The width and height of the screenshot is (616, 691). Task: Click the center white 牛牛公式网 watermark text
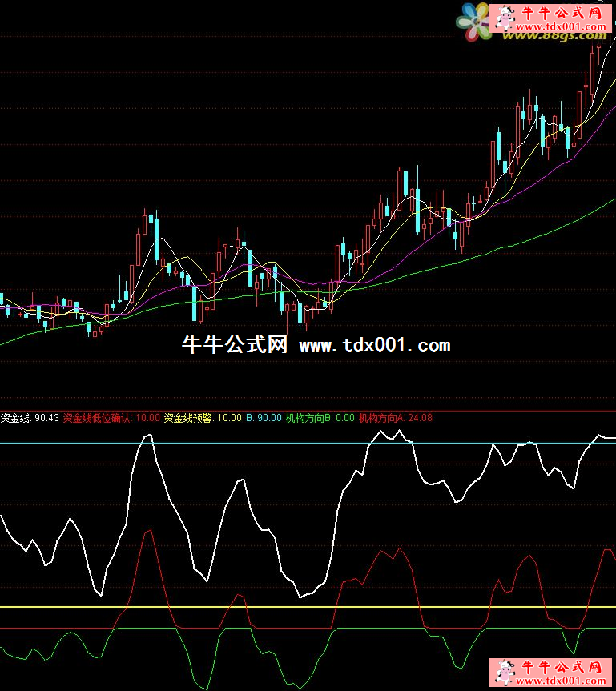click(x=235, y=345)
